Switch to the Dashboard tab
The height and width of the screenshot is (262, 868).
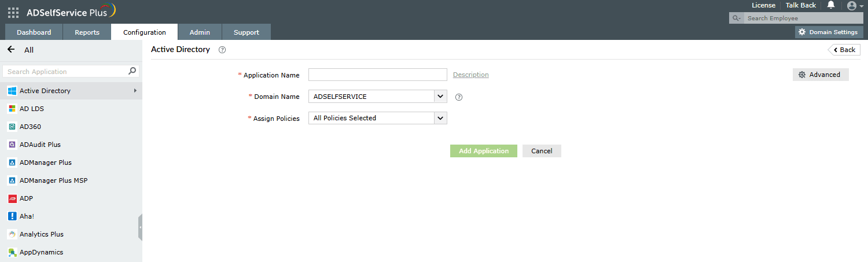[x=34, y=32]
